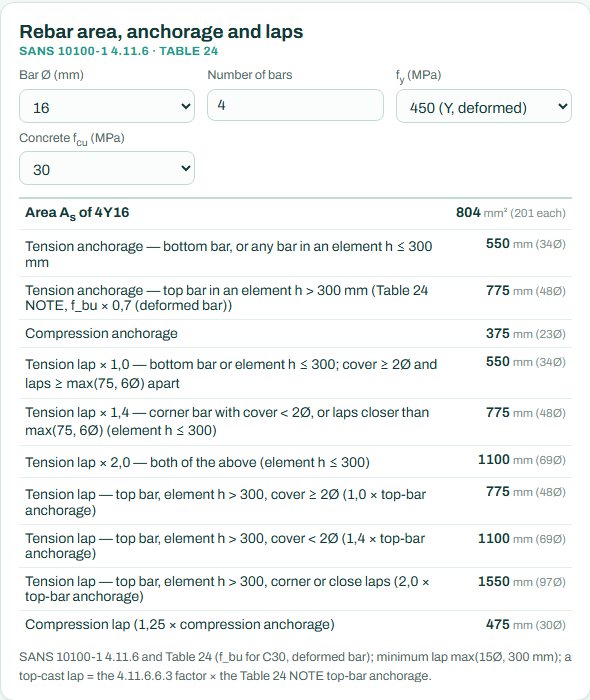Click the 775 mm value for top bar tension anchorage
590x700 pixels.
tap(526, 291)
